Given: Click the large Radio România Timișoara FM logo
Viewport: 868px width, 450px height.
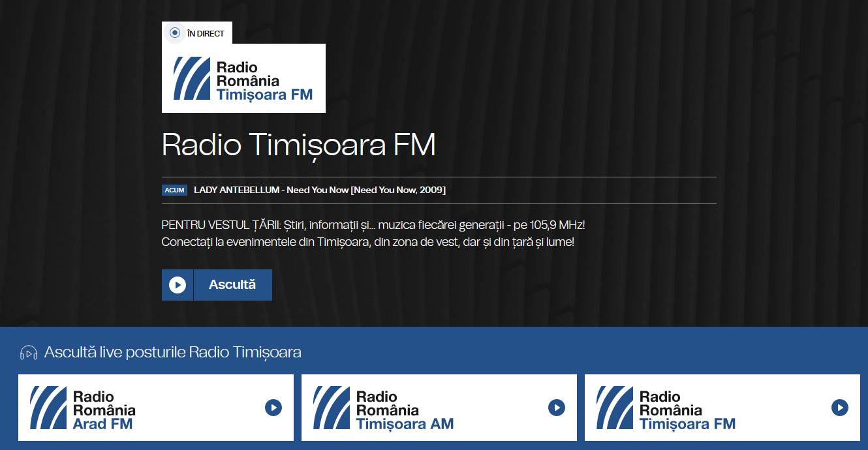Looking at the screenshot, I should (243, 78).
